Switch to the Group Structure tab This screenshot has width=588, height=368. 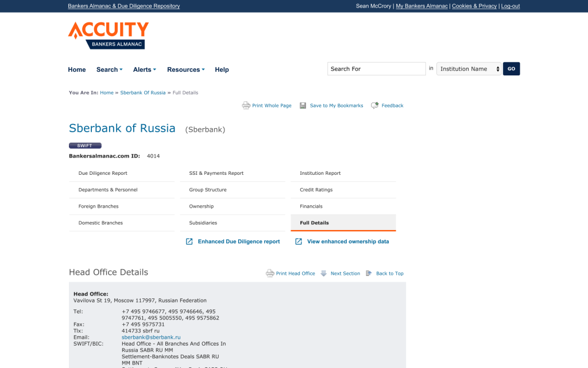point(233,190)
